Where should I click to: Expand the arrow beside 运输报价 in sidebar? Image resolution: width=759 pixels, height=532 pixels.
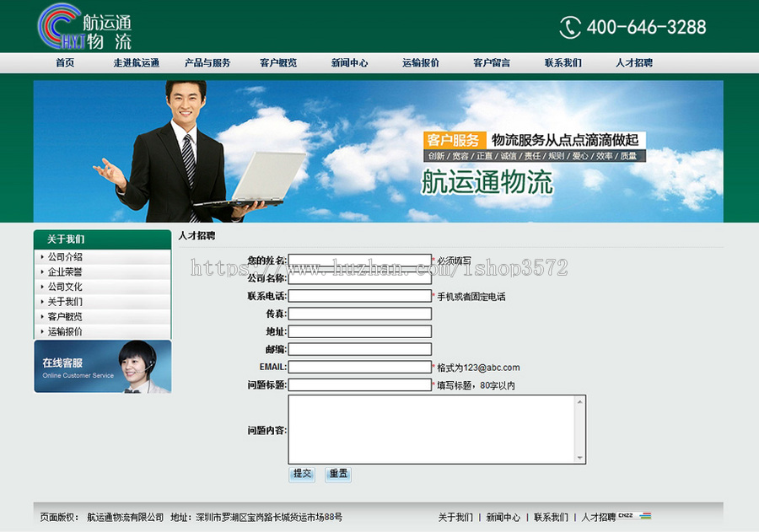click(x=40, y=330)
